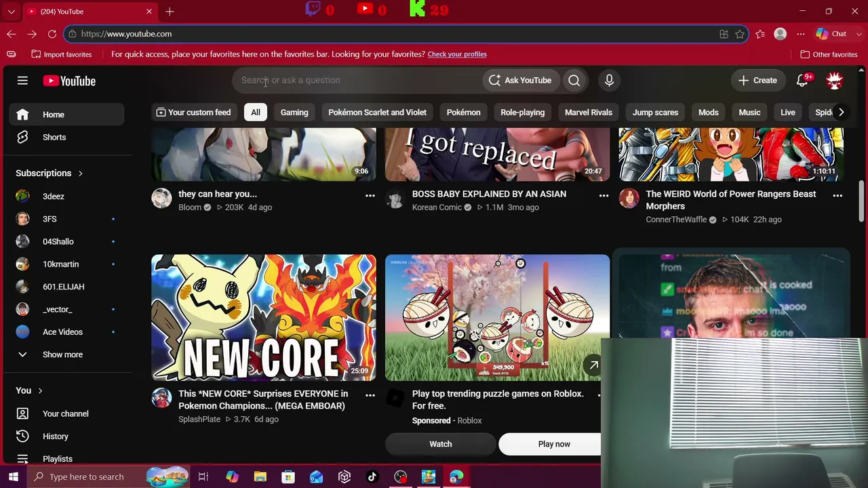Viewport: 868px width, 488px height.
Task: Select the Pokémon Scarlet and Violet chip
Action: (378, 113)
